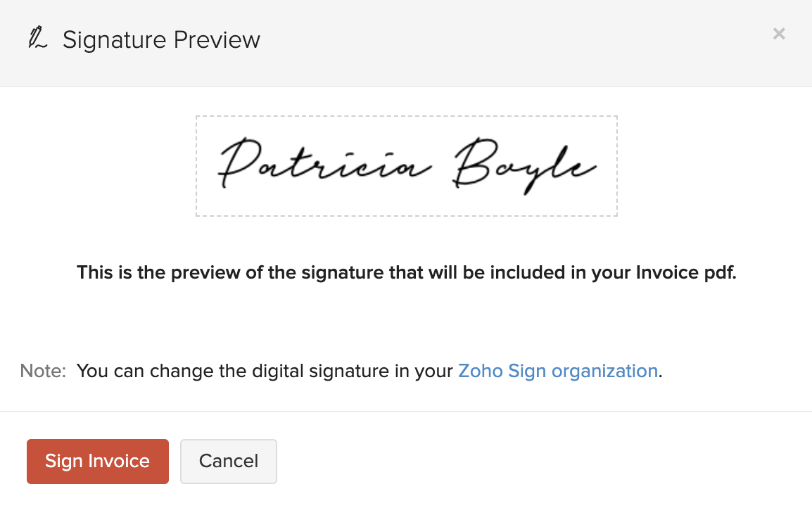Choose Cancel to abort signing
The height and width of the screenshot is (508, 812).
(x=228, y=461)
